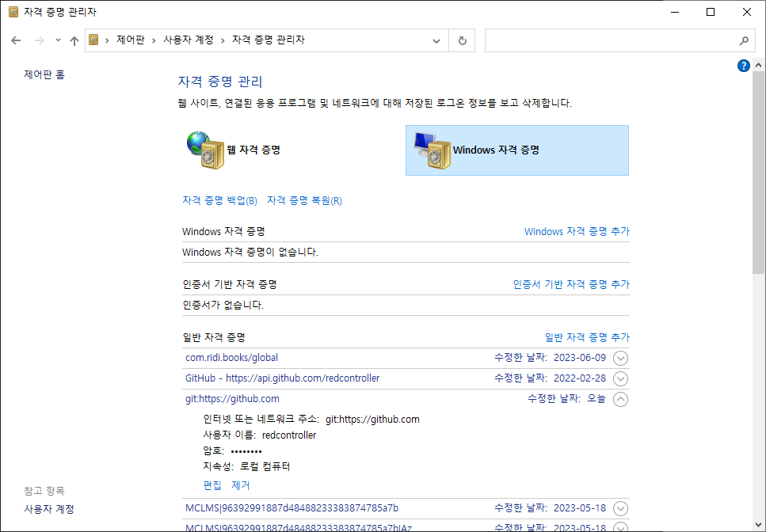Viewport: 766px width, 532px height.
Task: Click git:https://github.com credential title
Action: pos(232,399)
